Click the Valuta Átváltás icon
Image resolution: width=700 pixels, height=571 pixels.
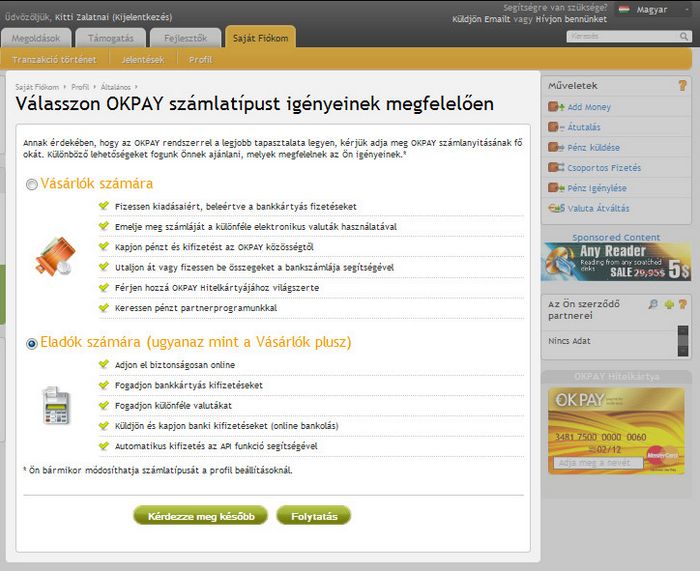click(x=556, y=208)
